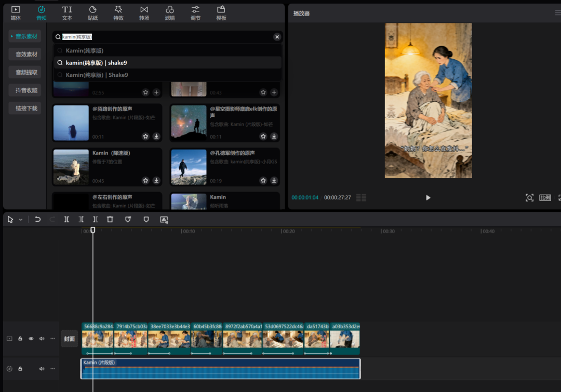Open more options for the video track

pos(52,339)
